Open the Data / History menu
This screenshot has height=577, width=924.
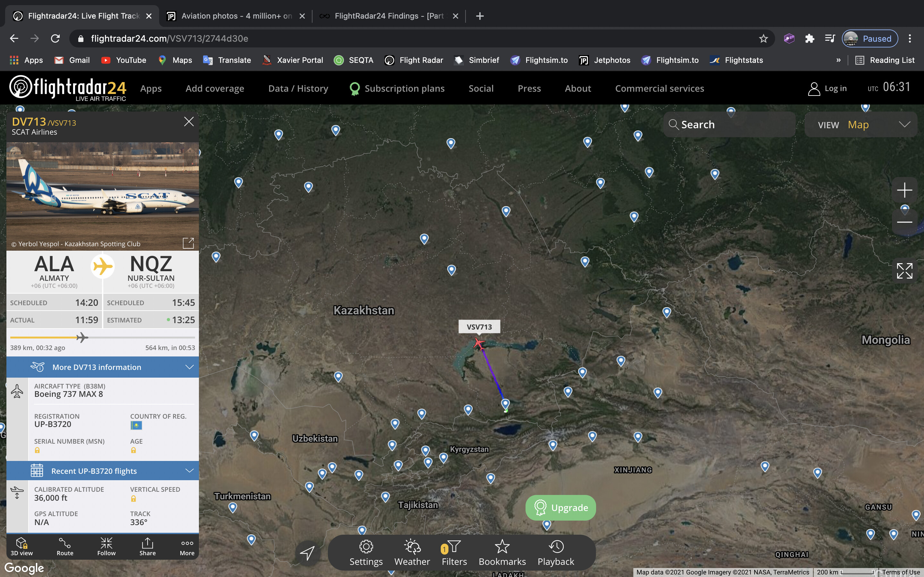pos(298,88)
